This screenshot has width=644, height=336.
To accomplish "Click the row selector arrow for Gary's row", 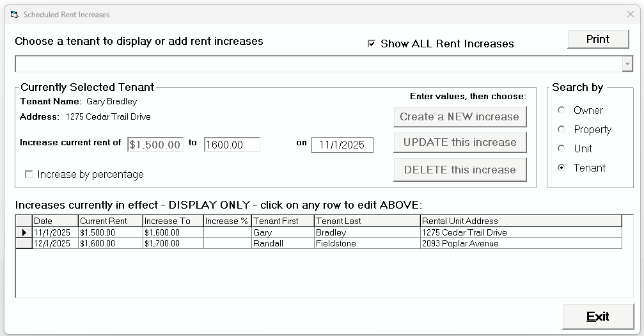I will 24,232.
